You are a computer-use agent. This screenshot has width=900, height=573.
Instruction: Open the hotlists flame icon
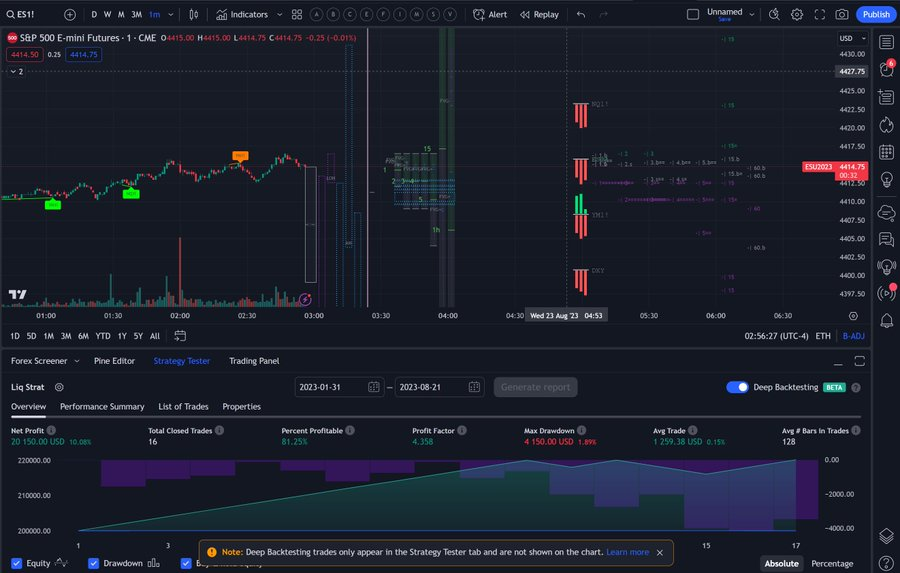tap(886, 125)
